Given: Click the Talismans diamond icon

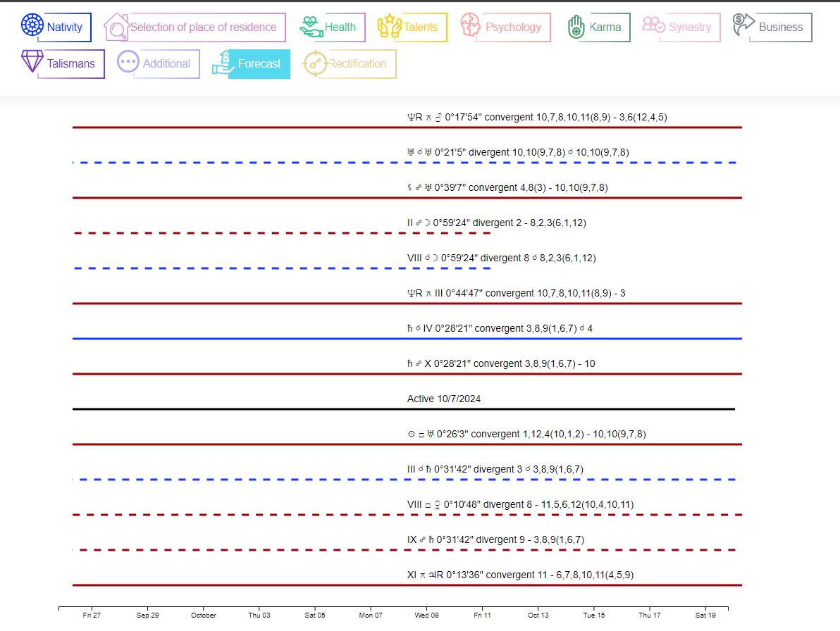Looking at the screenshot, I should coord(32,62).
